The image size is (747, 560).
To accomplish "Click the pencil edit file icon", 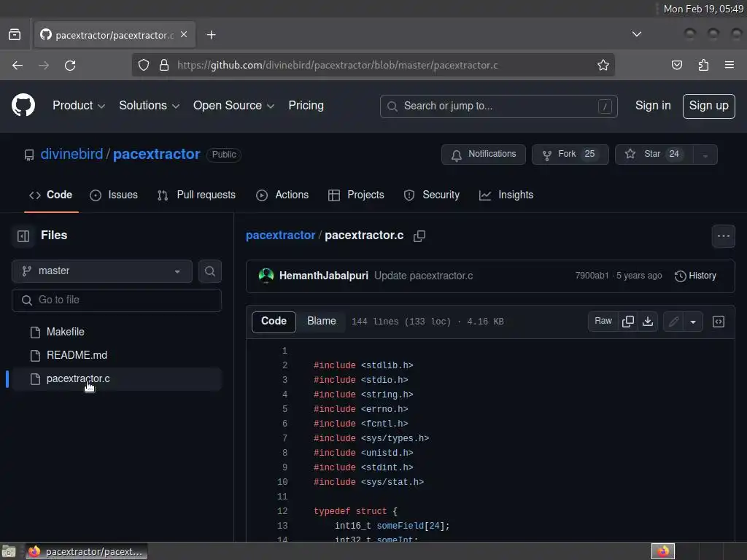I will tap(673, 322).
